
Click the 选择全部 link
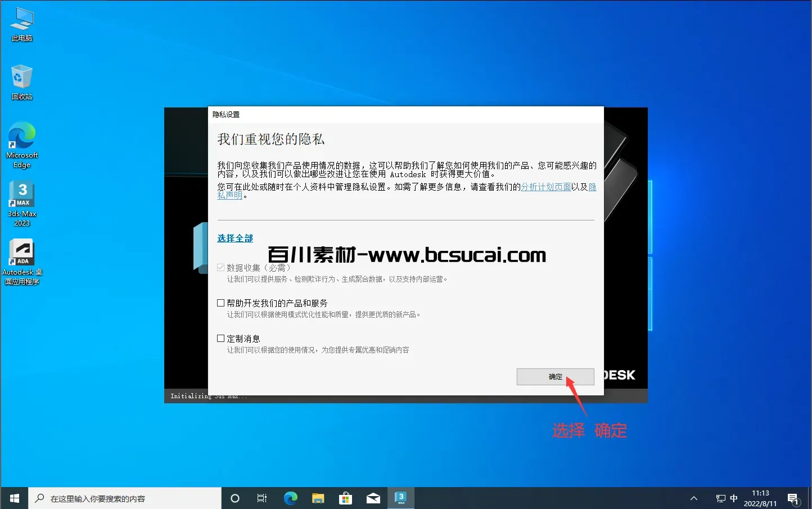point(235,238)
